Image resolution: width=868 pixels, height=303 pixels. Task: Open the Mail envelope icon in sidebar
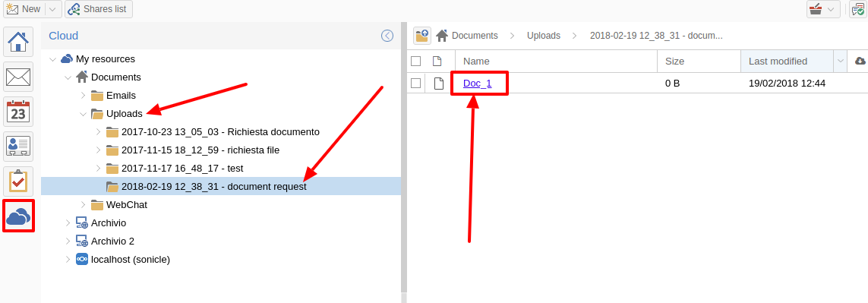click(x=18, y=77)
